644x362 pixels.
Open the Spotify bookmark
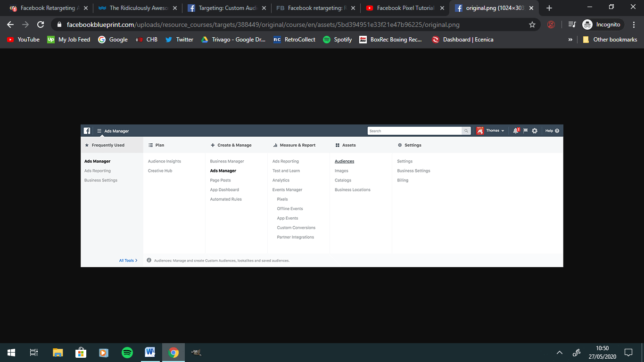[x=337, y=40]
